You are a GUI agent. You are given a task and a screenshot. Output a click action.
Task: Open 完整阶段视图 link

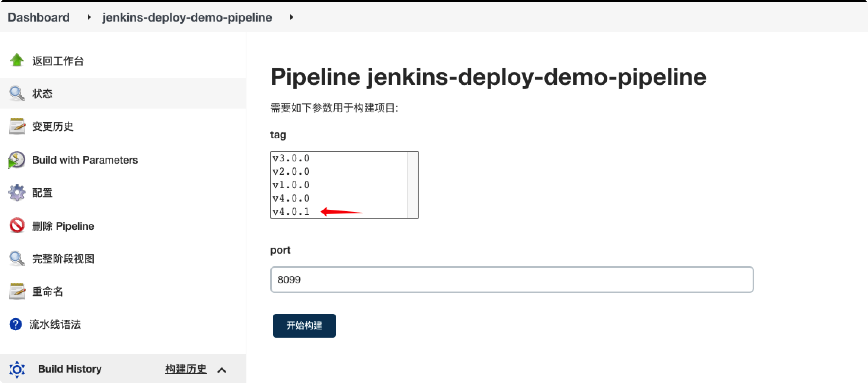click(63, 259)
